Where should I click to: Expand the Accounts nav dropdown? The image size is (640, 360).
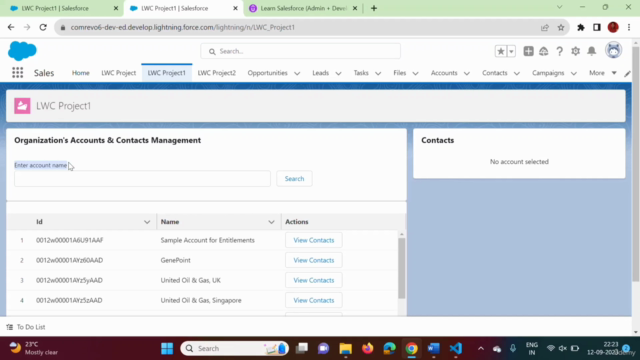(467, 73)
